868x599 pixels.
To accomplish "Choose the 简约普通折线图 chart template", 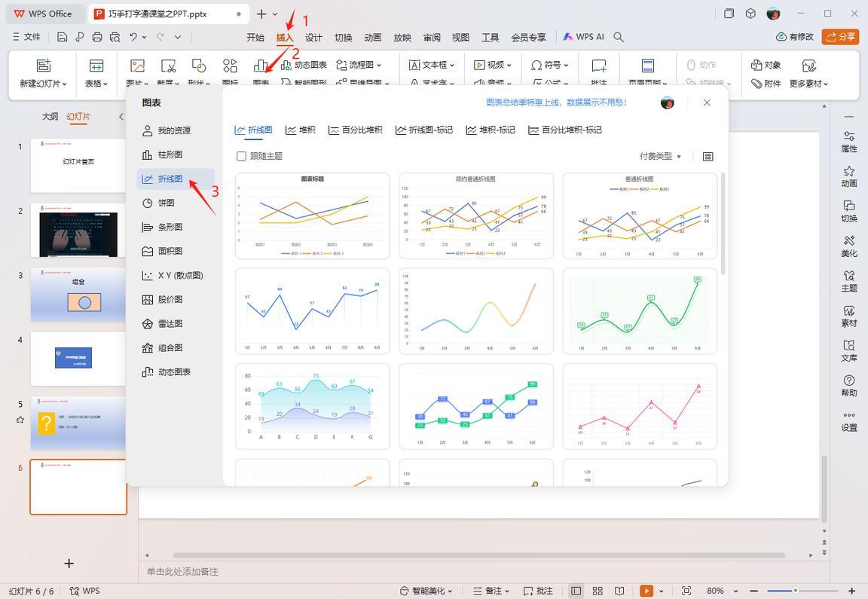I will [x=476, y=216].
